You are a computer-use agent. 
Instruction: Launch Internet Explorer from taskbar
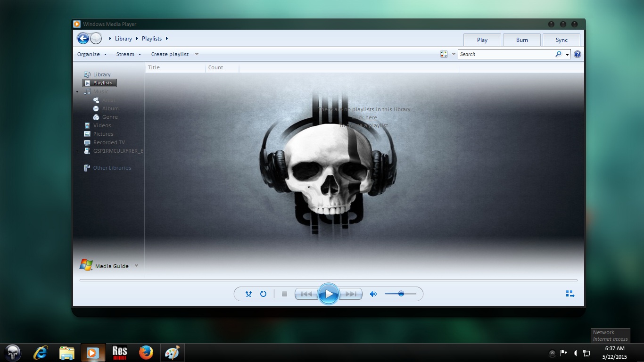[41, 353]
